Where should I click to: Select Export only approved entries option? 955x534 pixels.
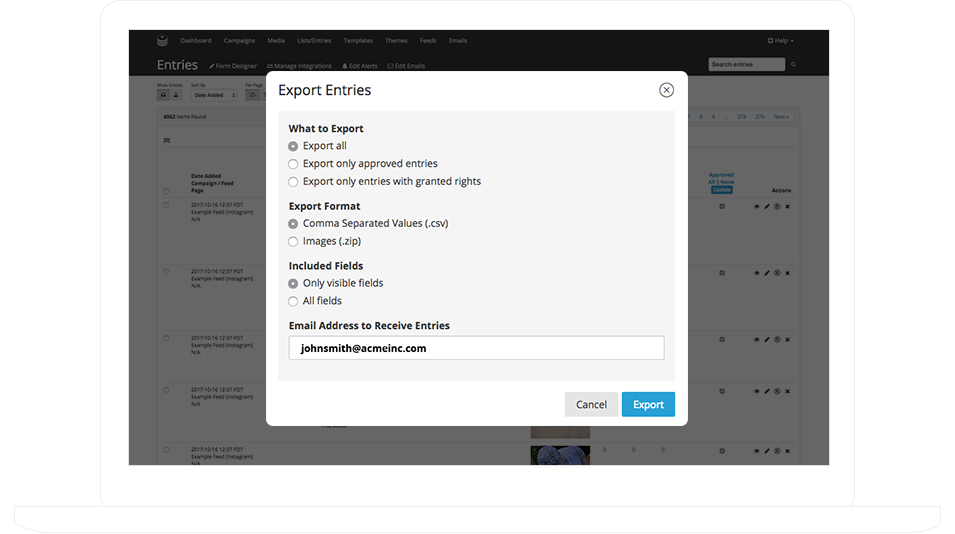(x=293, y=164)
